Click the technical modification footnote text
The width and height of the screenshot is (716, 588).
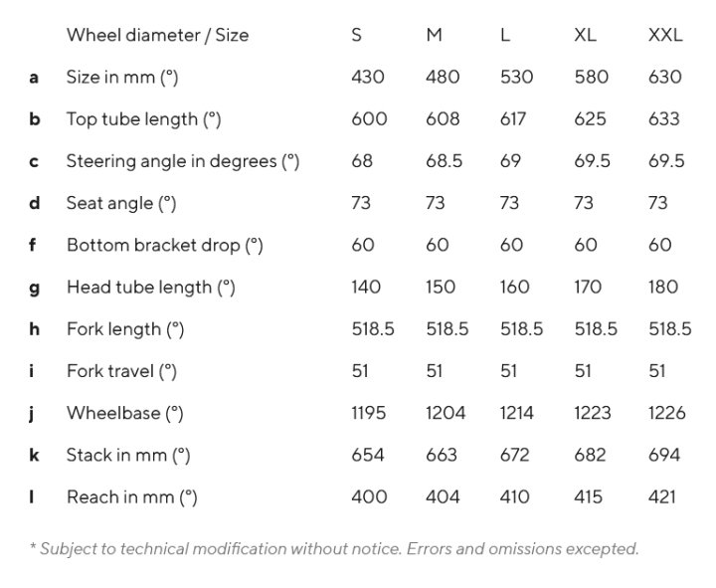334,549
